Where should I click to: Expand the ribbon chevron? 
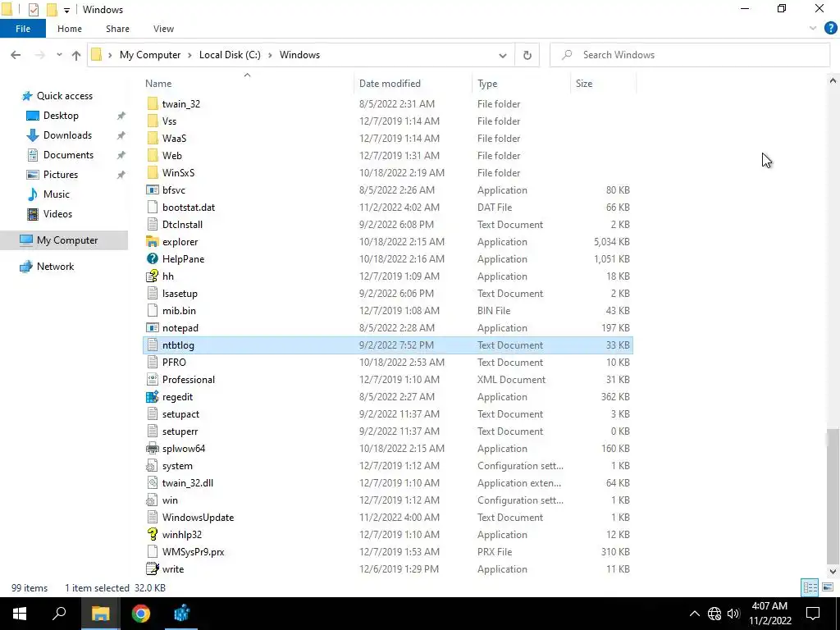point(813,29)
